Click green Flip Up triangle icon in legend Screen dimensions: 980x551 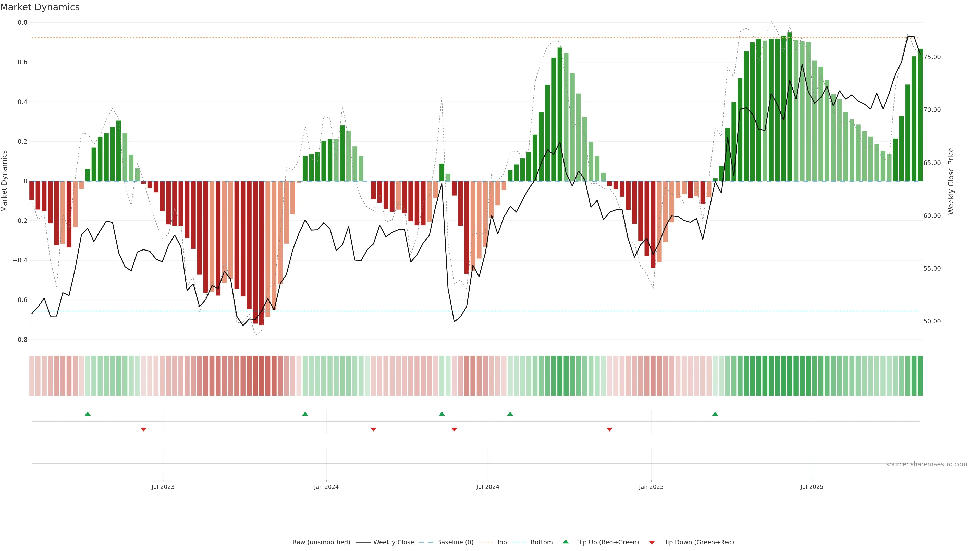click(x=566, y=542)
